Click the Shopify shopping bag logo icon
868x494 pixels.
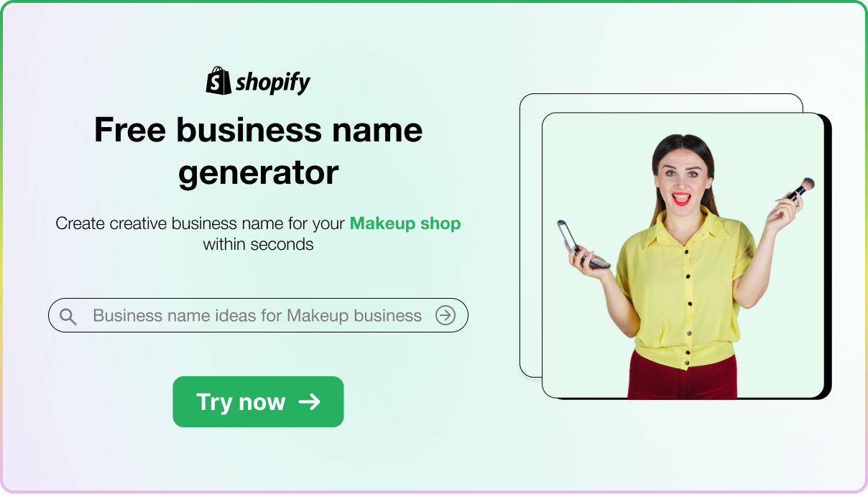point(218,81)
